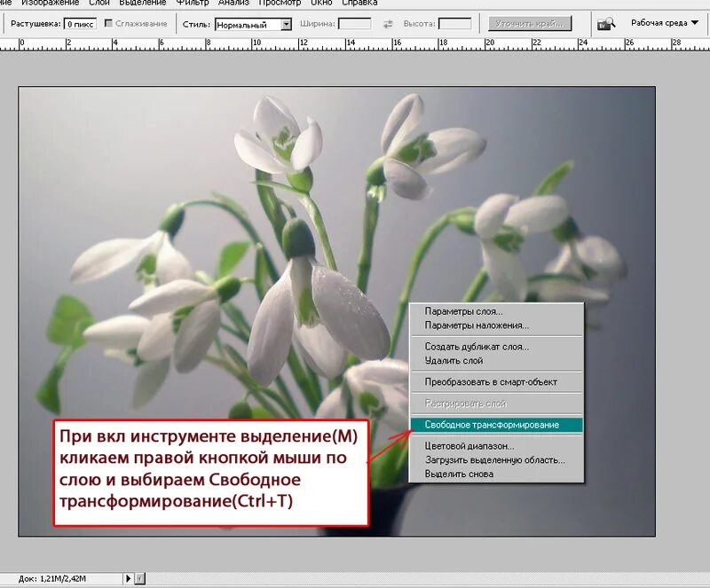Choose Параметры слоя in context menu
The width and height of the screenshot is (710, 588).
(x=496, y=311)
